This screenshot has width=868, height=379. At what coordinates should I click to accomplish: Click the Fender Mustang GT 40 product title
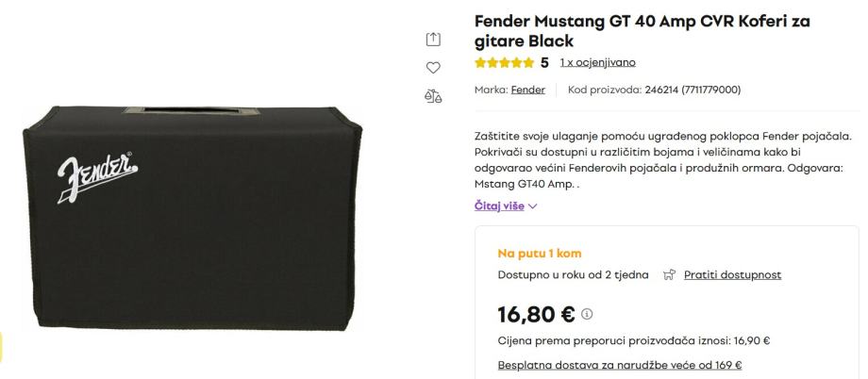click(643, 31)
